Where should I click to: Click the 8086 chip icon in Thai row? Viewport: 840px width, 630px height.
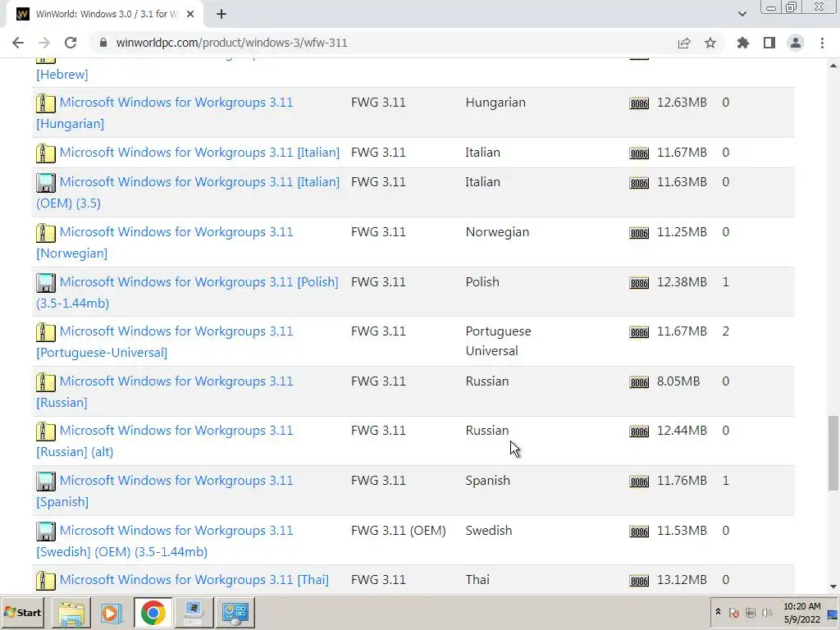pyautogui.click(x=639, y=581)
